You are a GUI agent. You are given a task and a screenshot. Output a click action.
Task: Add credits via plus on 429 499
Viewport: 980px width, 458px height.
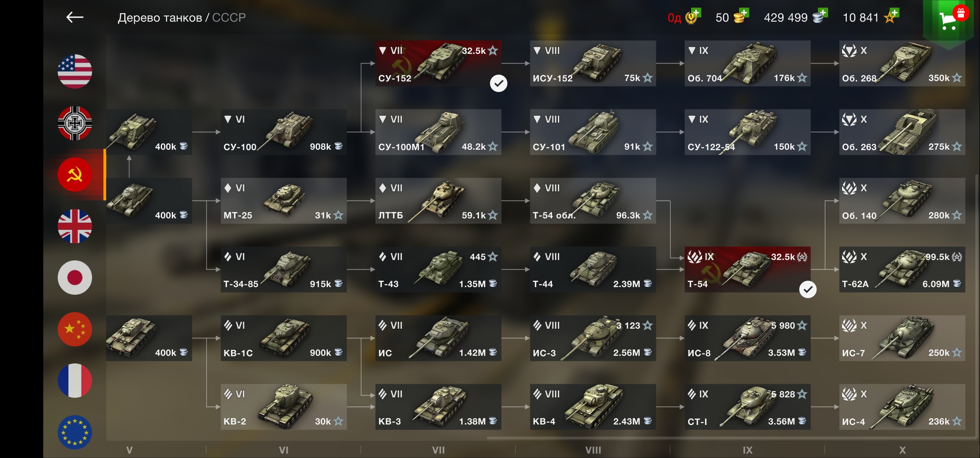pos(820,16)
